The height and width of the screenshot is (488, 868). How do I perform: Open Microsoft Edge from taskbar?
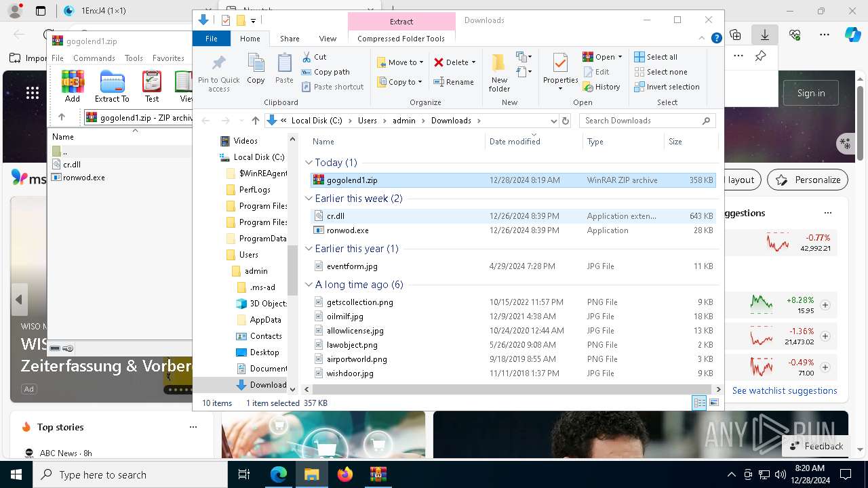click(279, 474)
